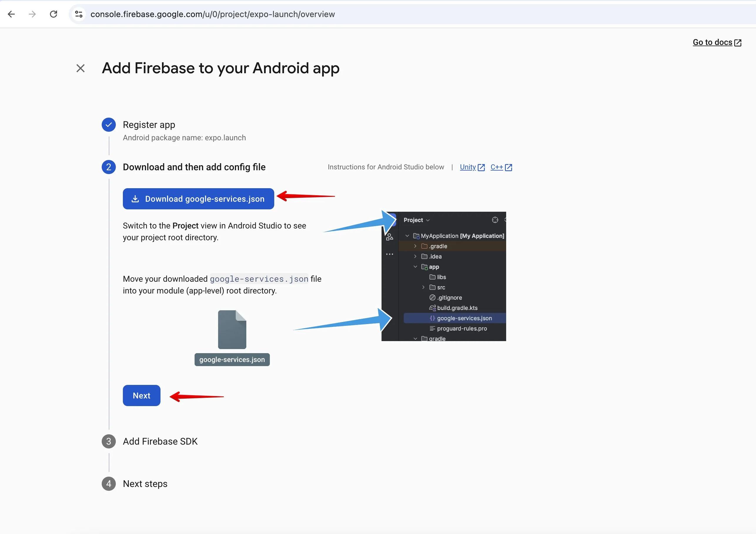Select the Register app step title
The height and width of the screenshot is (534, 756).
[149, 124]
